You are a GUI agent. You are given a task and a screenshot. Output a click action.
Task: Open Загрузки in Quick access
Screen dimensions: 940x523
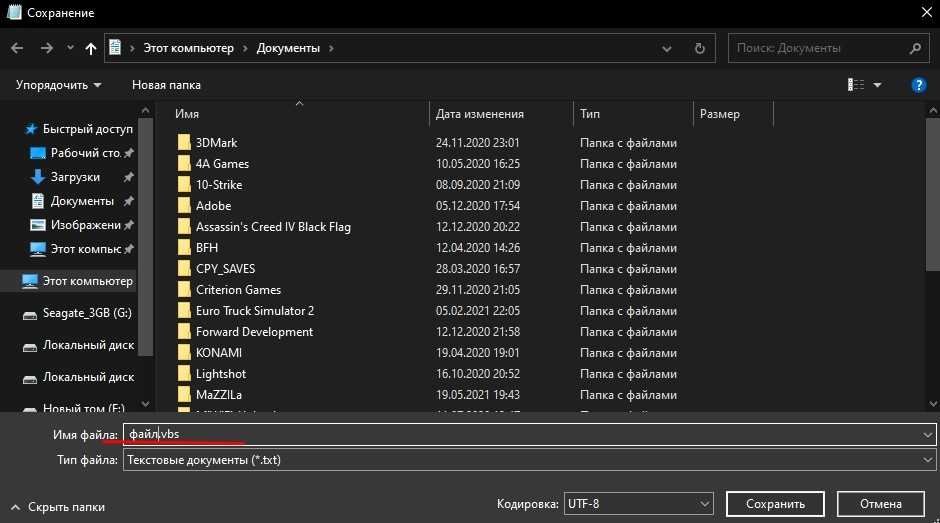[75, 177]
